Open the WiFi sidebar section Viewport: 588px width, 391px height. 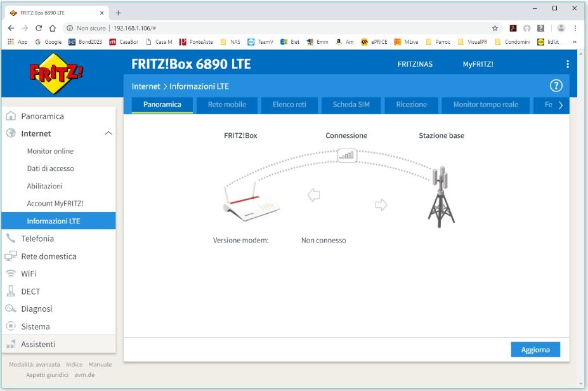click(29, 274)
